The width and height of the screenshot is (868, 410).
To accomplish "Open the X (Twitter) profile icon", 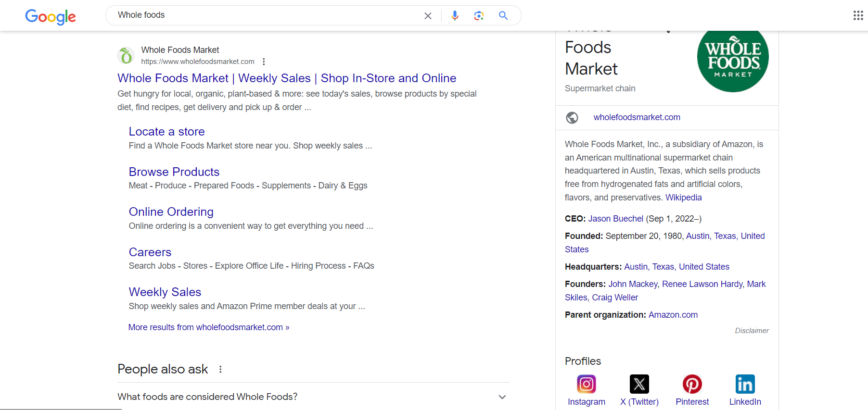I will tap(639, 384).
